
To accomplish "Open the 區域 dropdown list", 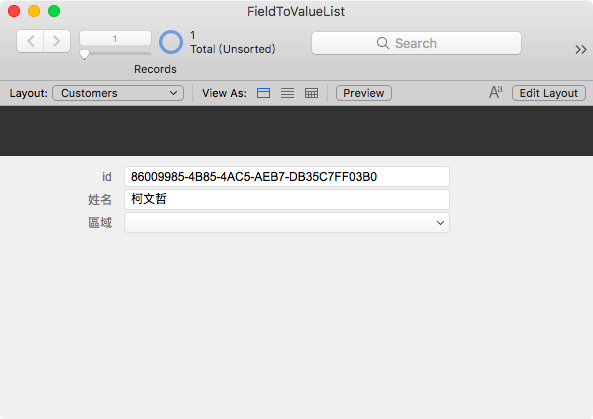I will 287,223.
